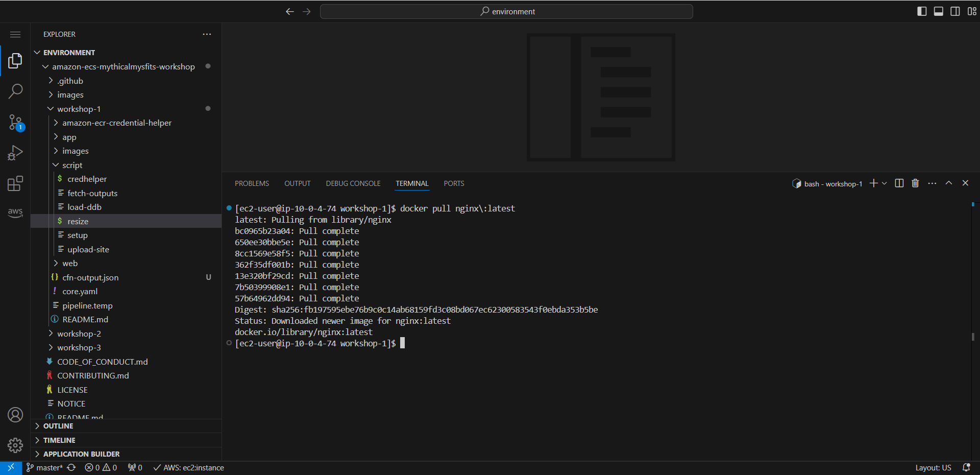The width and height of the screenshot is (980, 475).
Task: Open the Manage gear settings icon
Action: [x=15, y=445]
